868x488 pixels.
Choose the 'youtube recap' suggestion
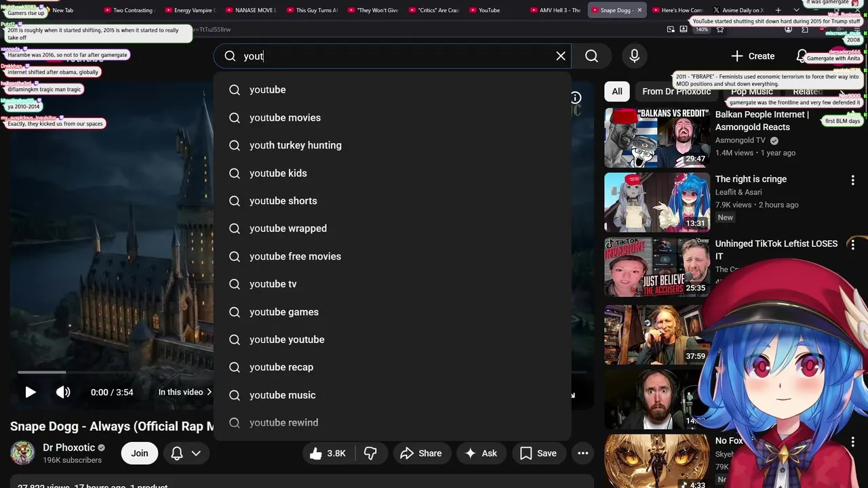point(392,367)
